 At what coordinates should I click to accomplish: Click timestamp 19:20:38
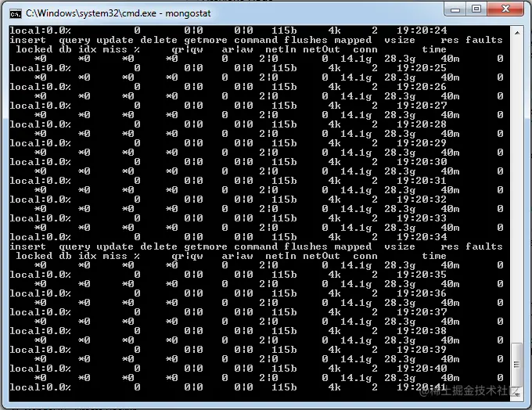point(422,331)
